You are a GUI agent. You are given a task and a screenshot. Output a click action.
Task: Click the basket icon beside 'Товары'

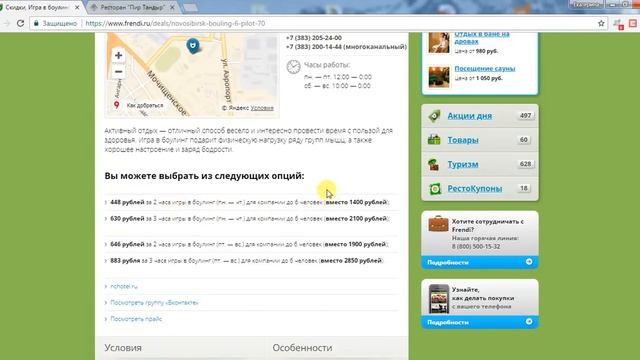(x=434, y=140)
